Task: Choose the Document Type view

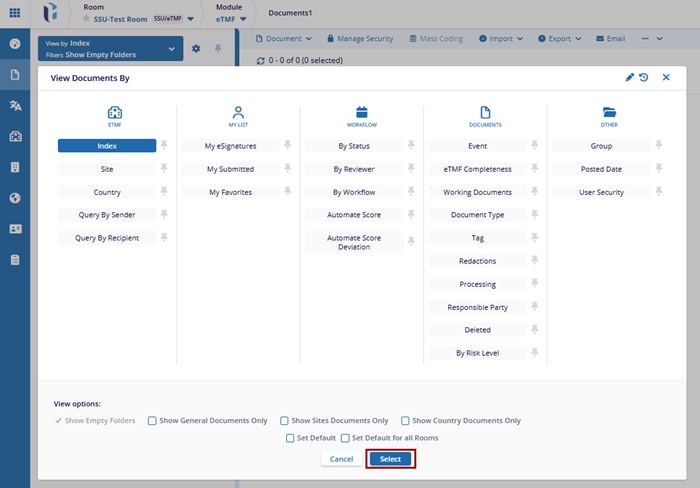Action: point(477,215)
